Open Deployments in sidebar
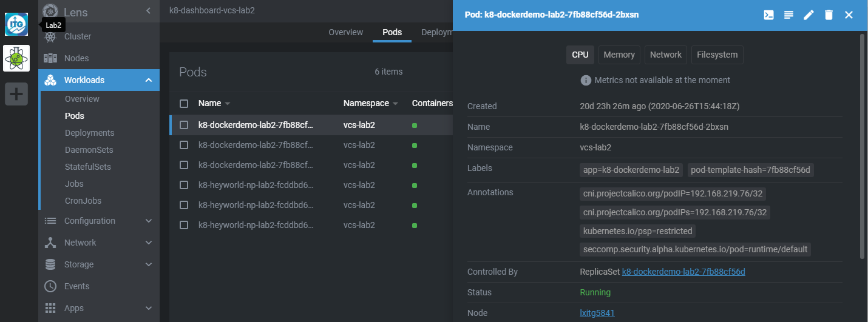 click(90, 133)
